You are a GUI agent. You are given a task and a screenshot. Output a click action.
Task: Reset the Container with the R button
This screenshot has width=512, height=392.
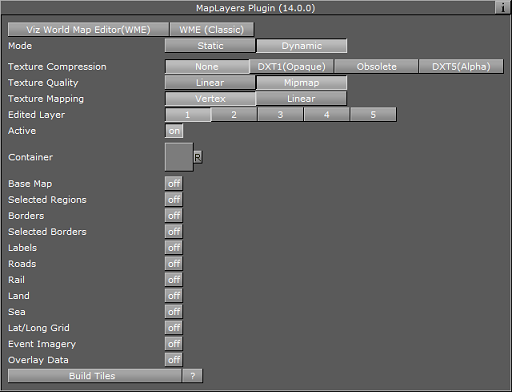coord(198,157)
